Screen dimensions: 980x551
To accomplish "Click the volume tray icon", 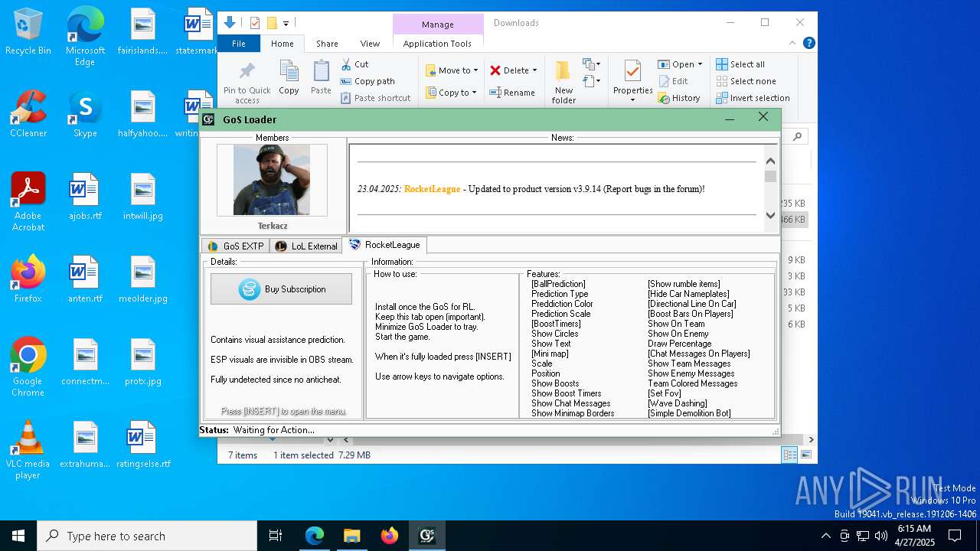I will (881, 536).
